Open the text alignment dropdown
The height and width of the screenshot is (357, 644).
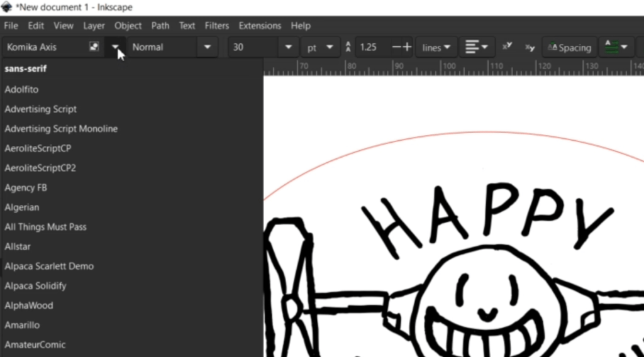[x=476, y=47]
